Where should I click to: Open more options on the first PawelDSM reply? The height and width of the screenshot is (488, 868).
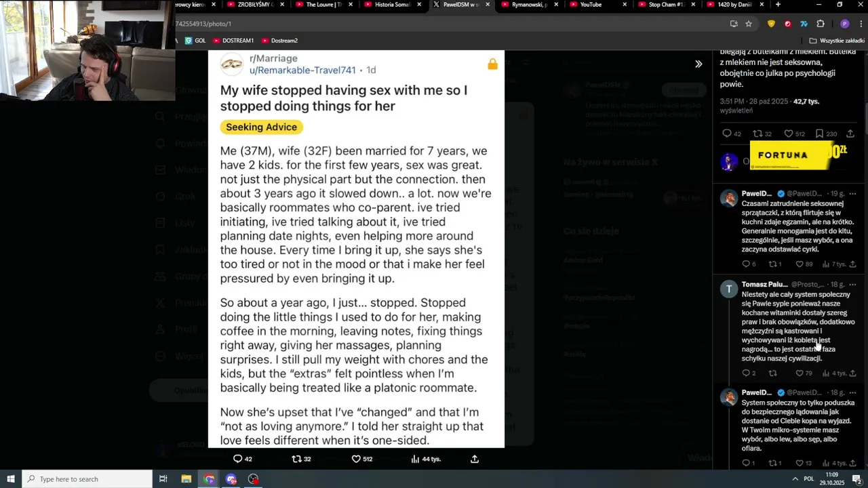tap(852, 193)
